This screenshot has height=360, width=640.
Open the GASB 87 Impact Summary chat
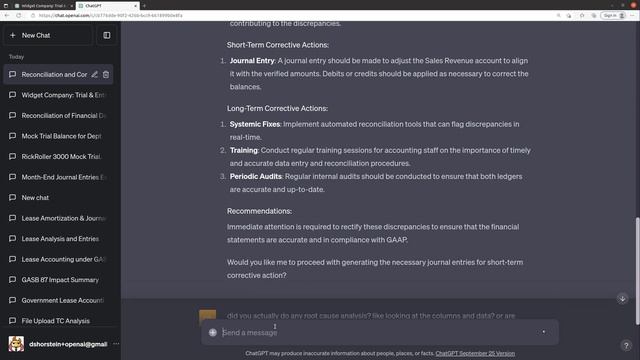pyautogui.click(x=58, y=280)
